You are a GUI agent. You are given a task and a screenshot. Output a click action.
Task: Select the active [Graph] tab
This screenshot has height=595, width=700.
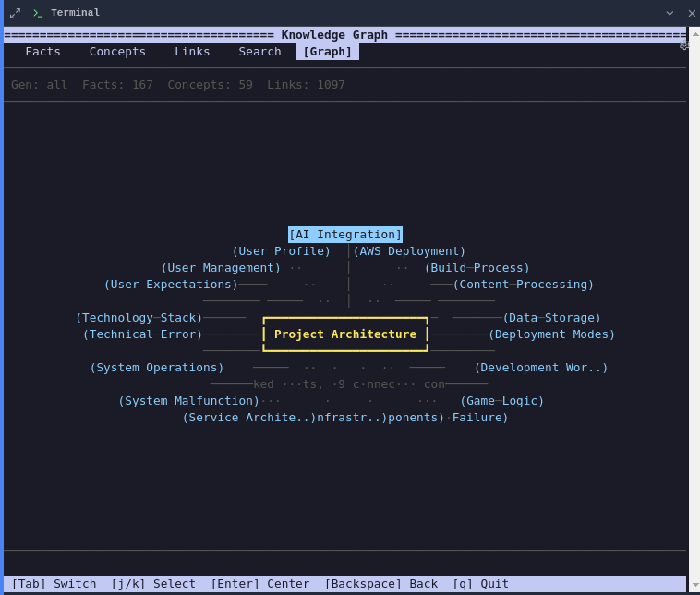(327, 52)
